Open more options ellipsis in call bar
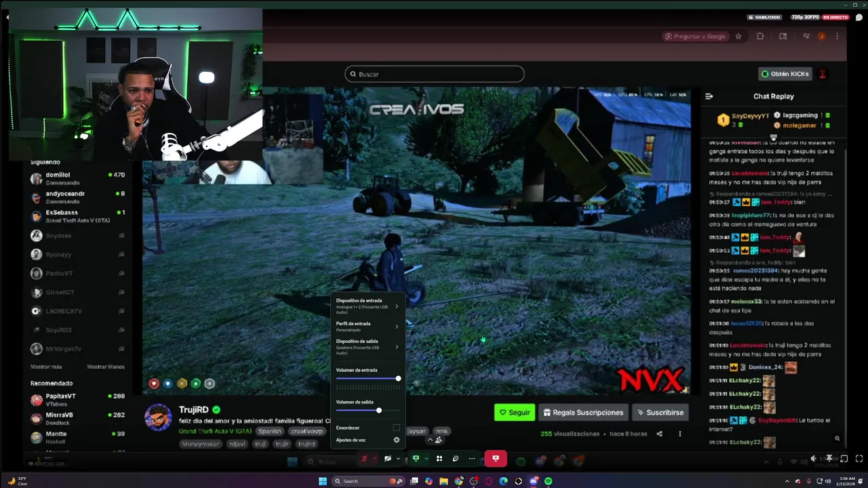Screen dimensions: 868x488 tap(472, 459)
